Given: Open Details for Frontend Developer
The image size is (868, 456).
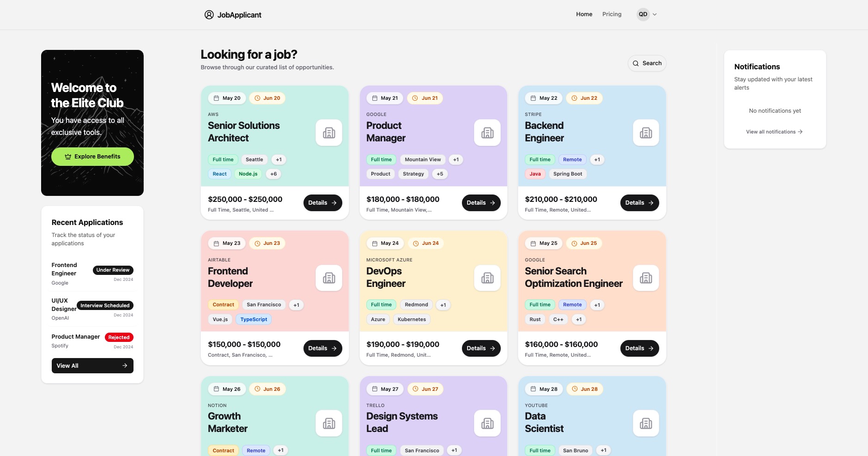Looking at the screenshot, I should tap(322, 348).
